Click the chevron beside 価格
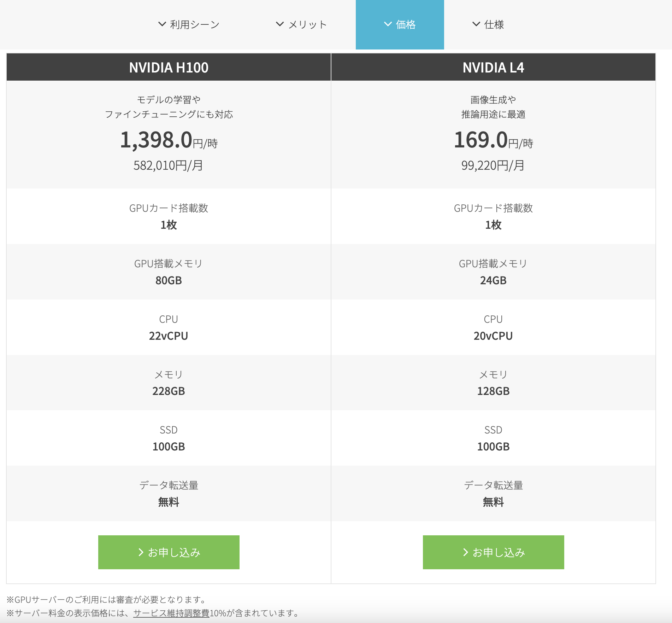The width and height of the screenshot is (672, 623). [388, 24]
